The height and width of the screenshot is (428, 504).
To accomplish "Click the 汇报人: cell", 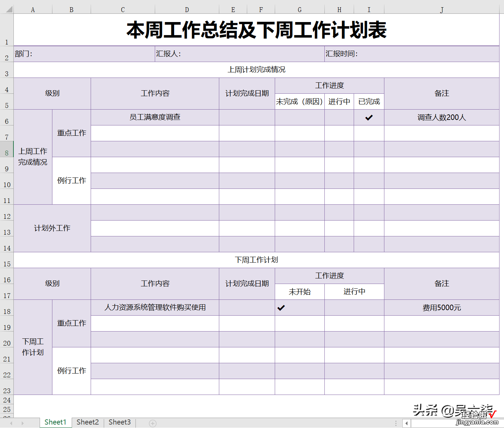I will 240,54.
